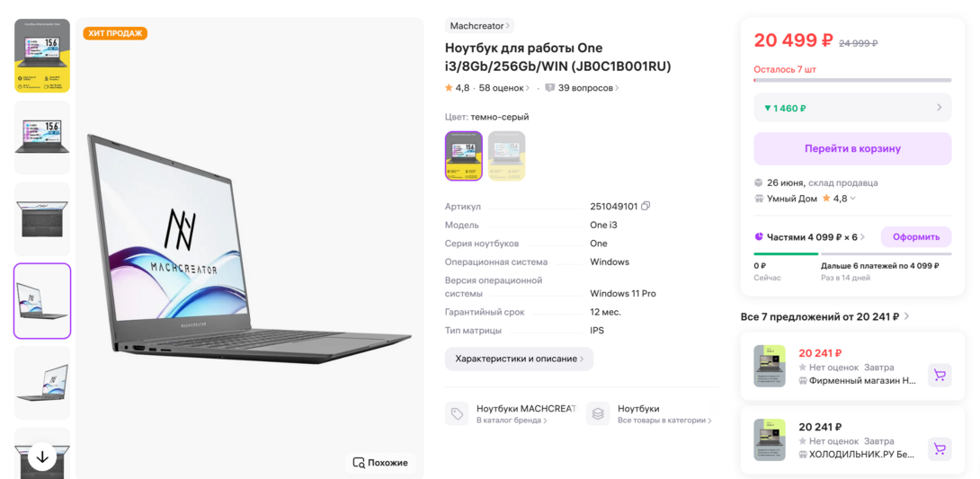Image resolution: width=980 pixels, height=479 pixels.
Task: Click Оформить installment button
Action: (x=915, y=237)
